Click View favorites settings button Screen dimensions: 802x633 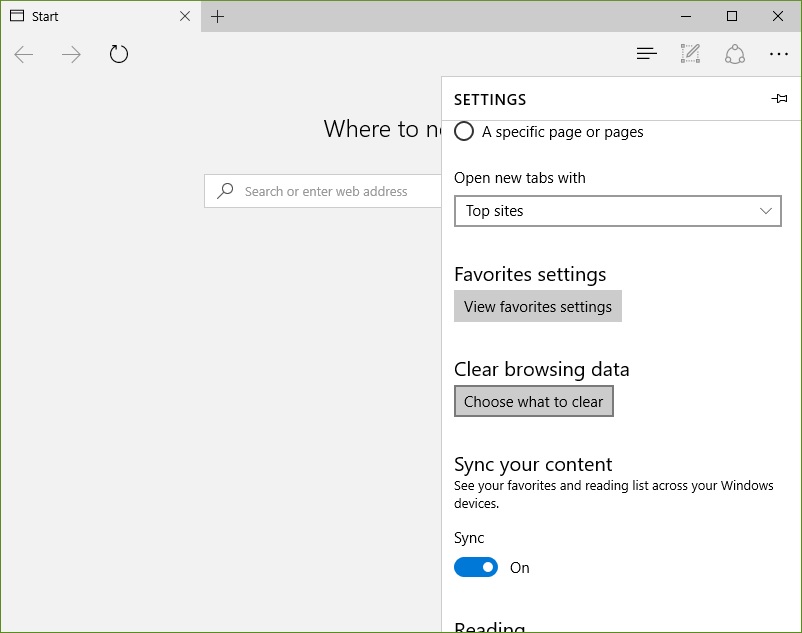point(538,306)
